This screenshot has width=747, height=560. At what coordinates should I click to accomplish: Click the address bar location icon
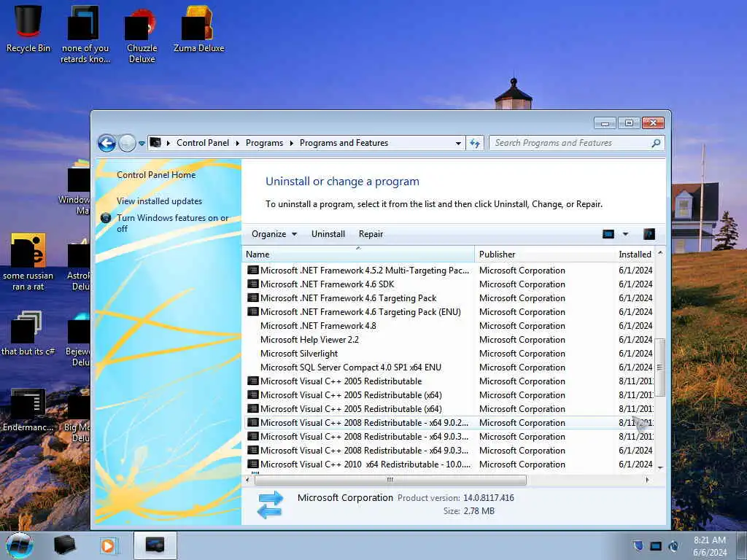pyautogui.click(x=155, y=142)
